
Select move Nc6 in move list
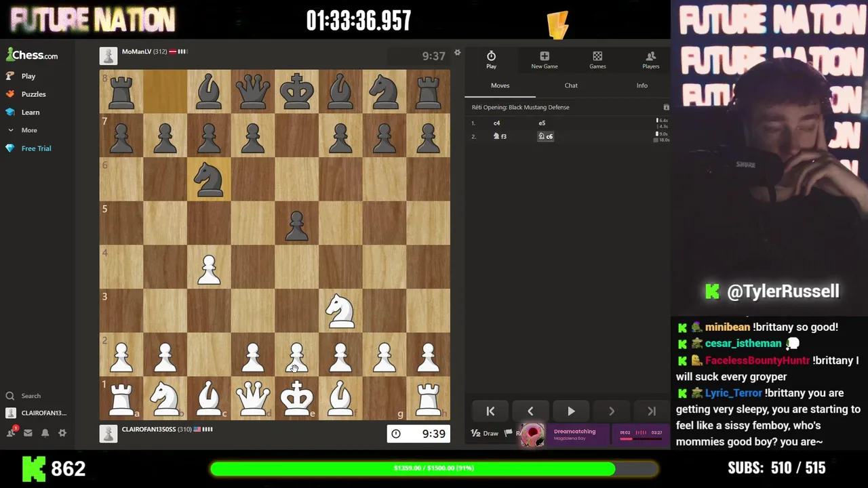[545, 136]
